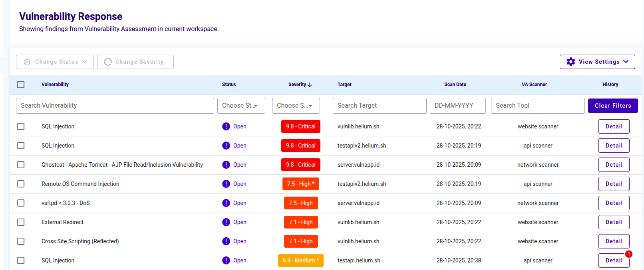The width and height of the screenshot is (644, 270).
Task: Click the bug icon in Change Status
Action: 27,62
